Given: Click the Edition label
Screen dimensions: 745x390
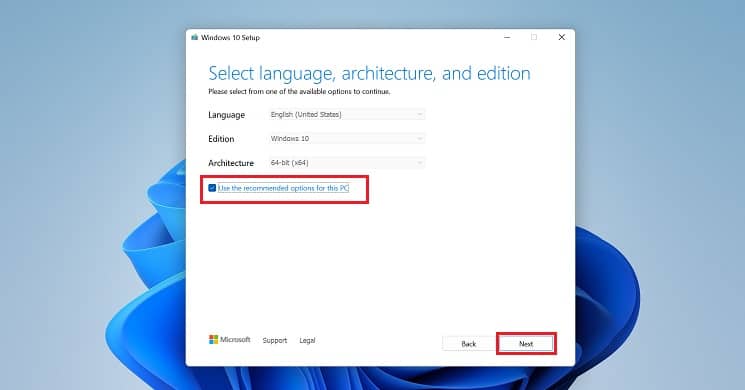Looking at the screenshot, I should 221,139.
